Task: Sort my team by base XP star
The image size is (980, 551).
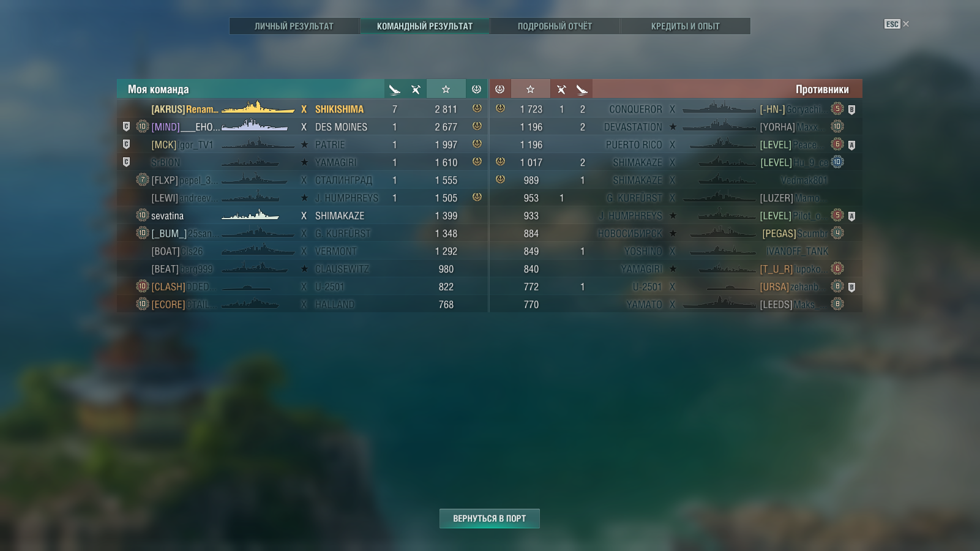Action: (446, 89)
